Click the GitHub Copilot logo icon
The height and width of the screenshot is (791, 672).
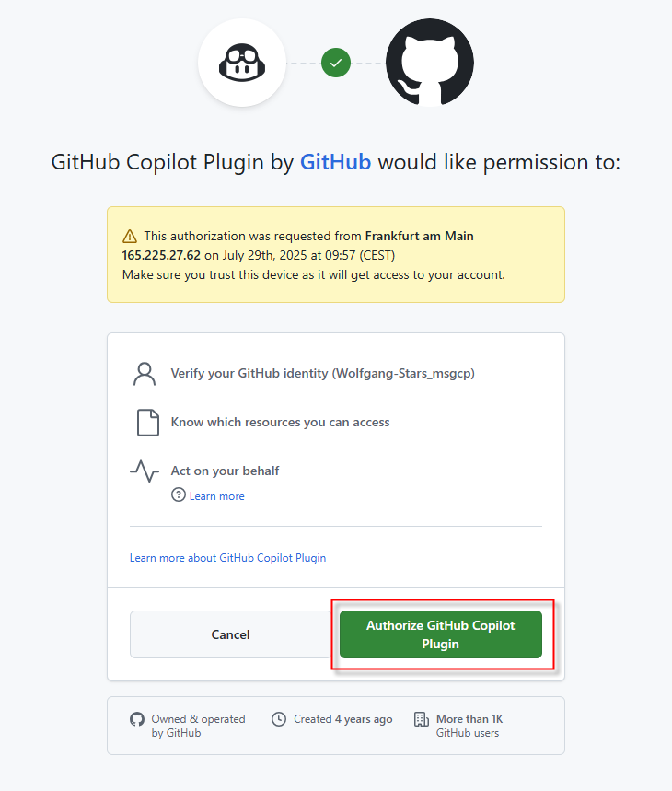pos(242,63)
